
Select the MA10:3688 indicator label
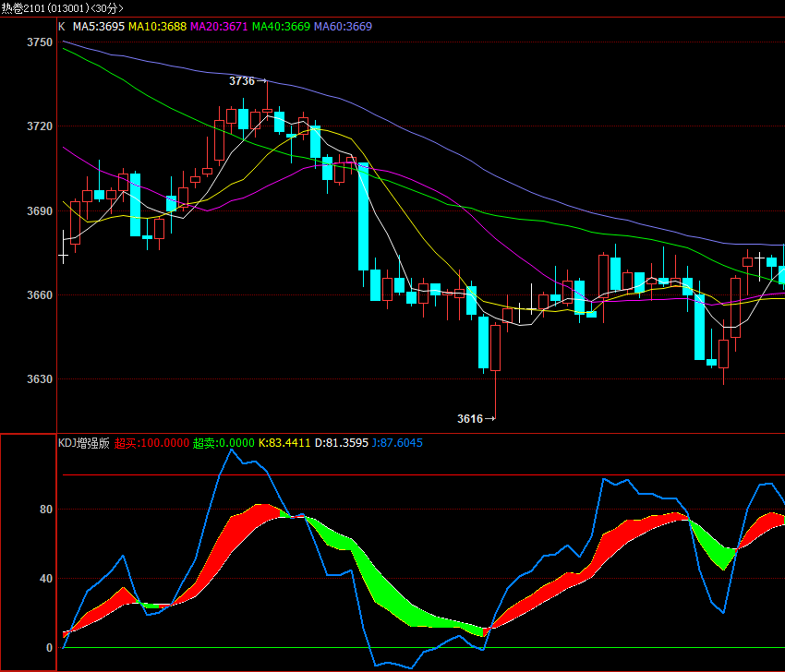(158, 27)
